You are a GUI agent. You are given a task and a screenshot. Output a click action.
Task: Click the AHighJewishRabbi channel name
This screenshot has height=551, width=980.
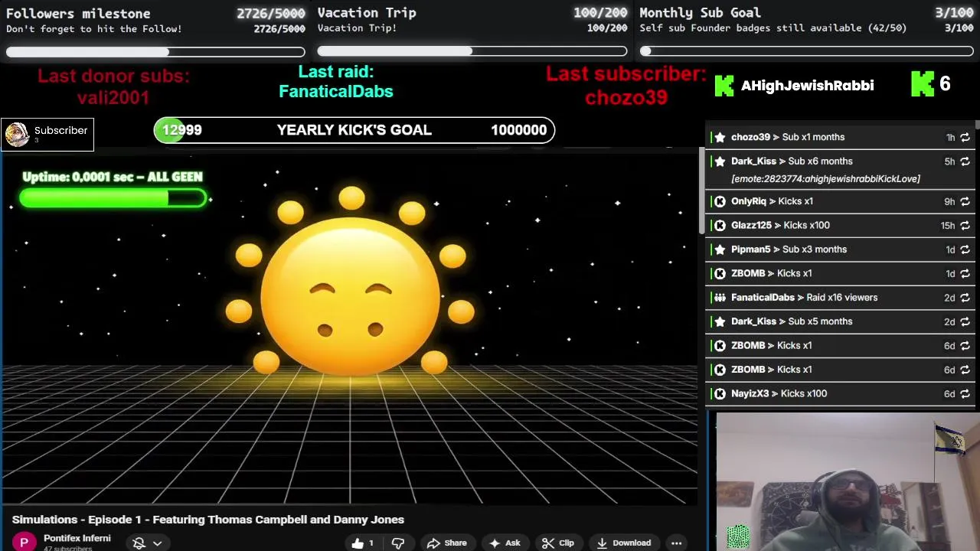pyautogui.click(x=807, y=85)
